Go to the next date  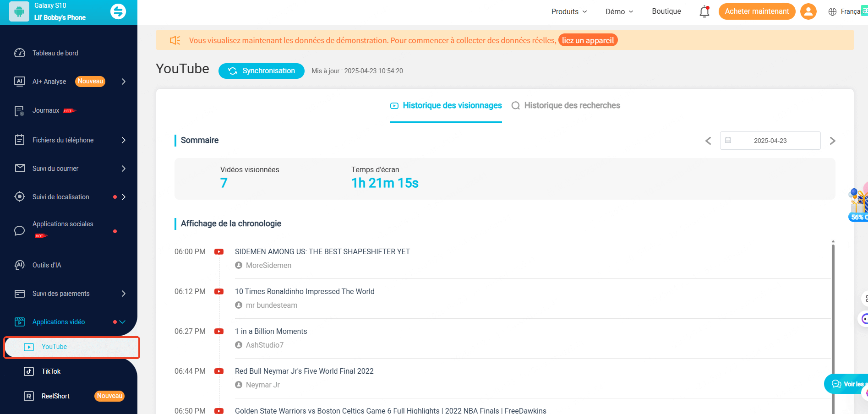pos(833,141)
